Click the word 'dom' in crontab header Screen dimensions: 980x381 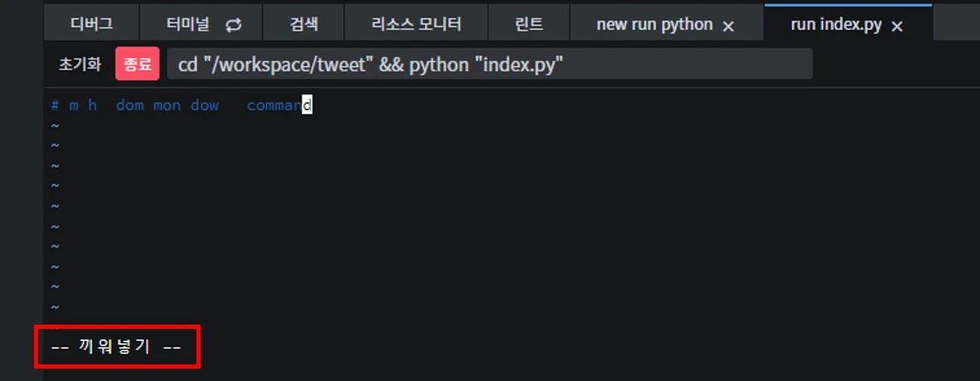[130, 105]
